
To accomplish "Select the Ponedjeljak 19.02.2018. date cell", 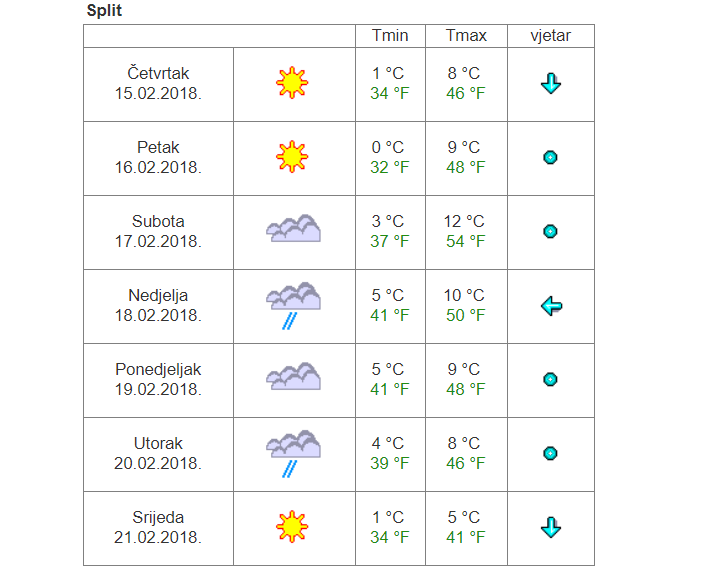I will tap(158, 380).
